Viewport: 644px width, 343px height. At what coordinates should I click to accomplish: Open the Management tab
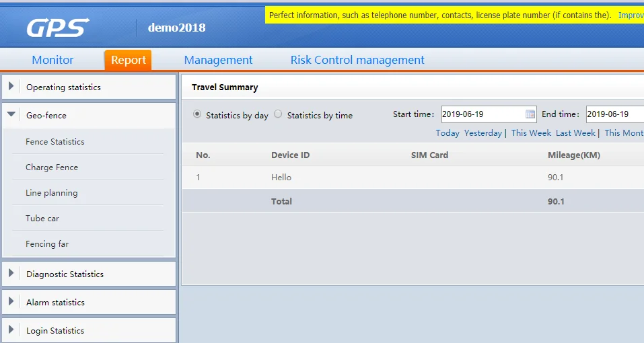pyautogui.click(x=218, y=60)
